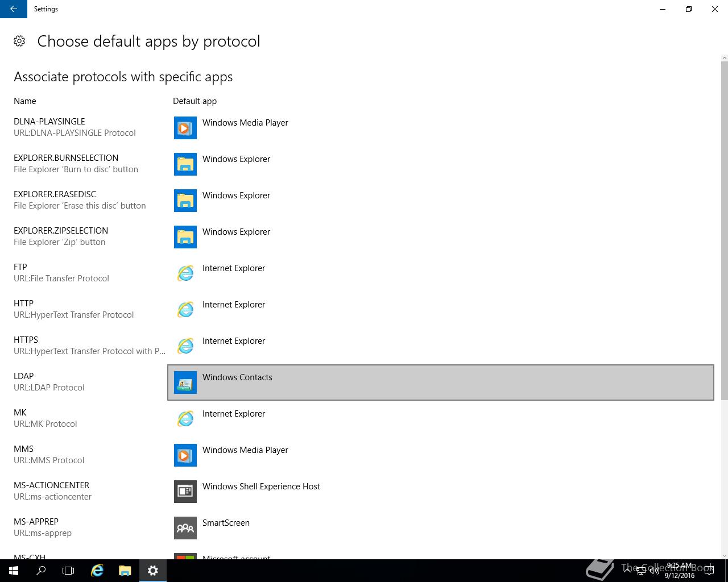Open Task View from the taskbar
This screenshot has height=582, width=728.
pyautogui.click(x=68, y=571)
